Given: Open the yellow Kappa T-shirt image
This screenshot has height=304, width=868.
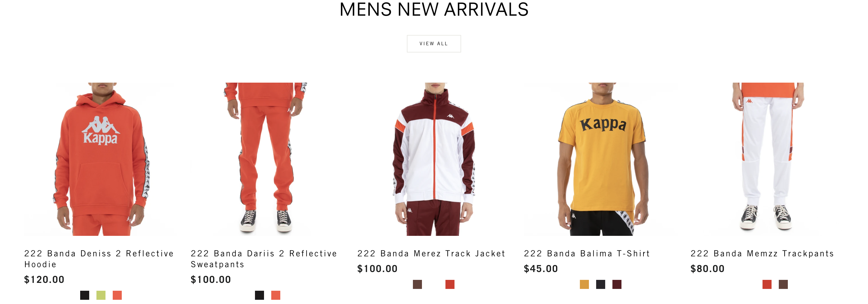Looking at the screenshot, I should pos(600,159).
